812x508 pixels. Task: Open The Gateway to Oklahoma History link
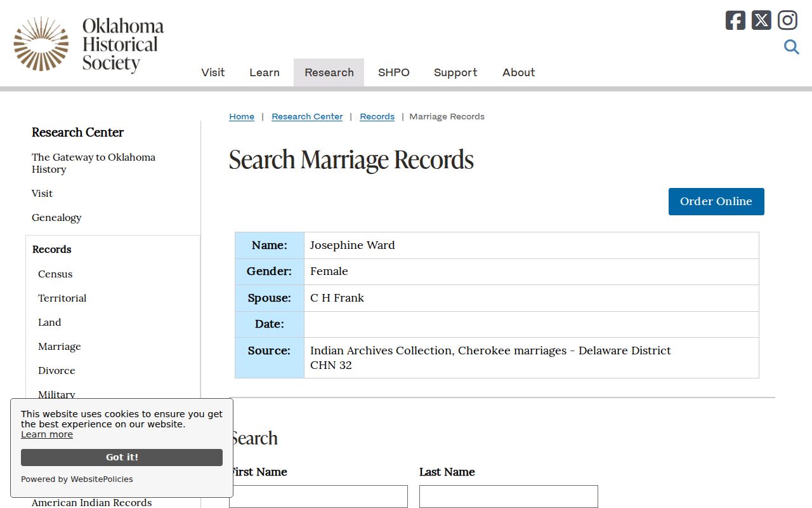tap(93, 163)
